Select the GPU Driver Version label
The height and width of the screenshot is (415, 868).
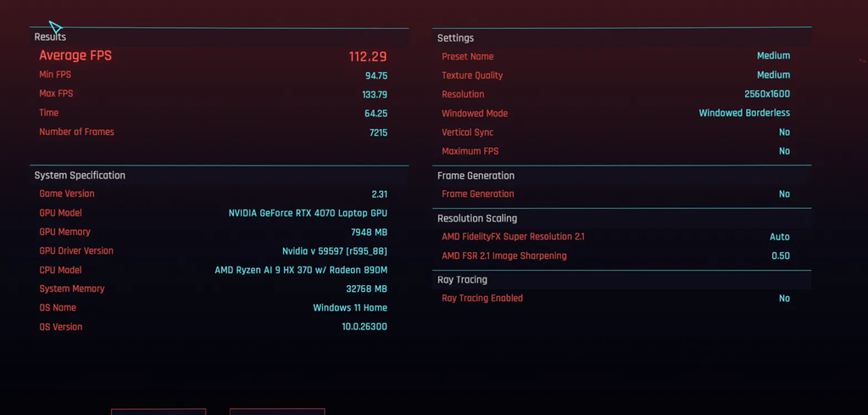tap(76, 250)
